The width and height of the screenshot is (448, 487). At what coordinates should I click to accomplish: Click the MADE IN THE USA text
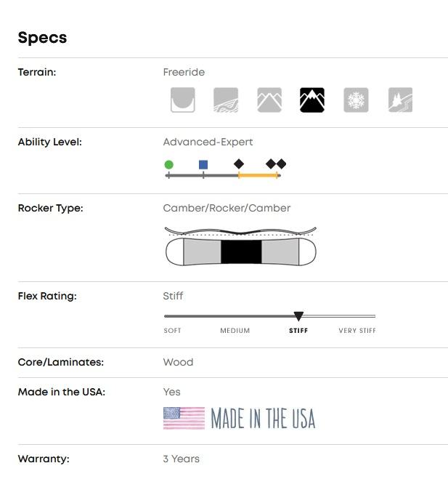tap(263, 419)
